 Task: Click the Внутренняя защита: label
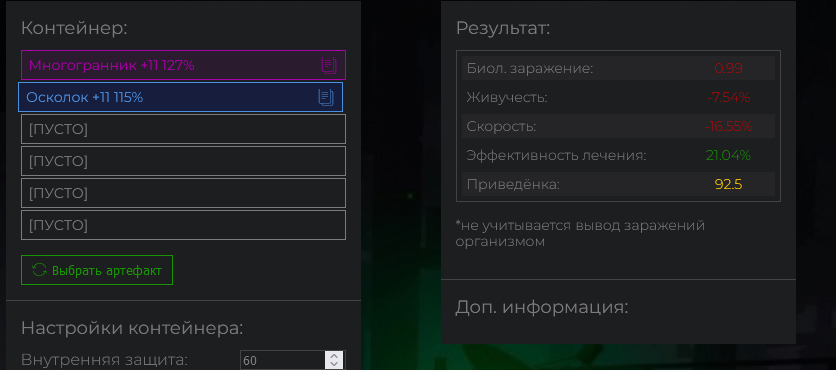pos(104,360)
